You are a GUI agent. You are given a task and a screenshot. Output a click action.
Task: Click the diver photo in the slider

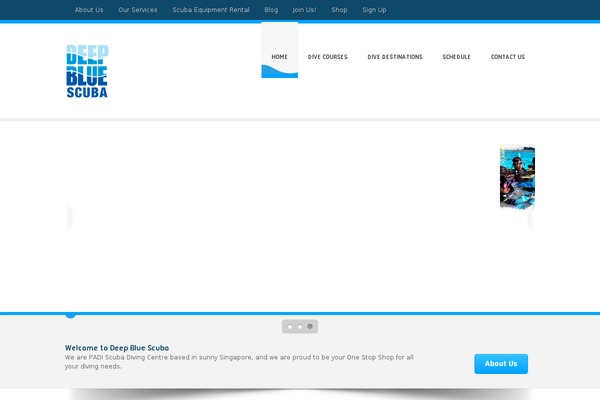tap(517, 177)
